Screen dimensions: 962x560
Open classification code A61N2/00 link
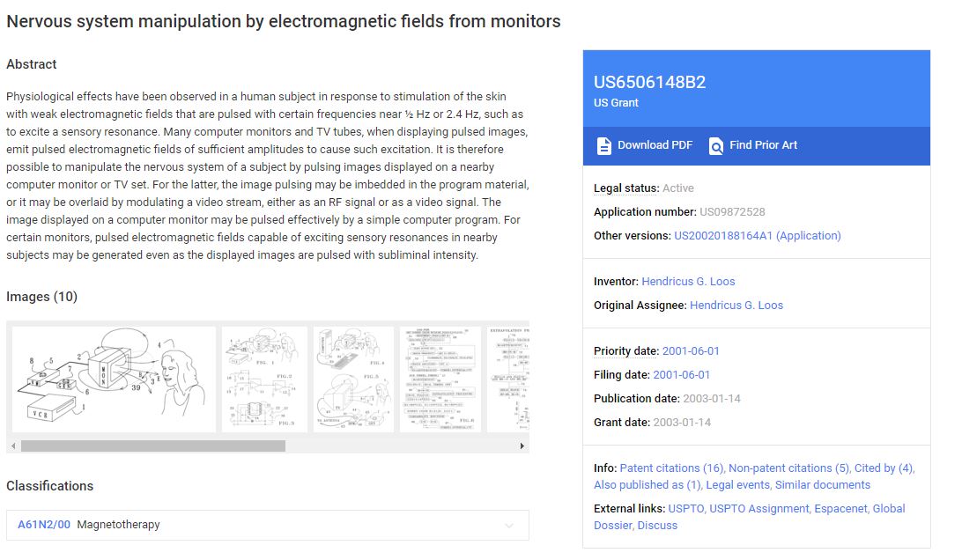click(x=43, y=525)
